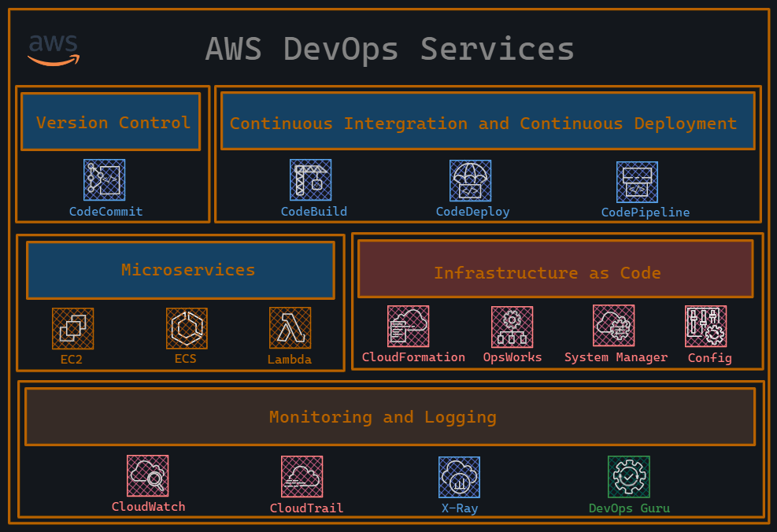
Task: Open the System Manager cloud icon
Action: pyautogui.click(x=615, y=326)
